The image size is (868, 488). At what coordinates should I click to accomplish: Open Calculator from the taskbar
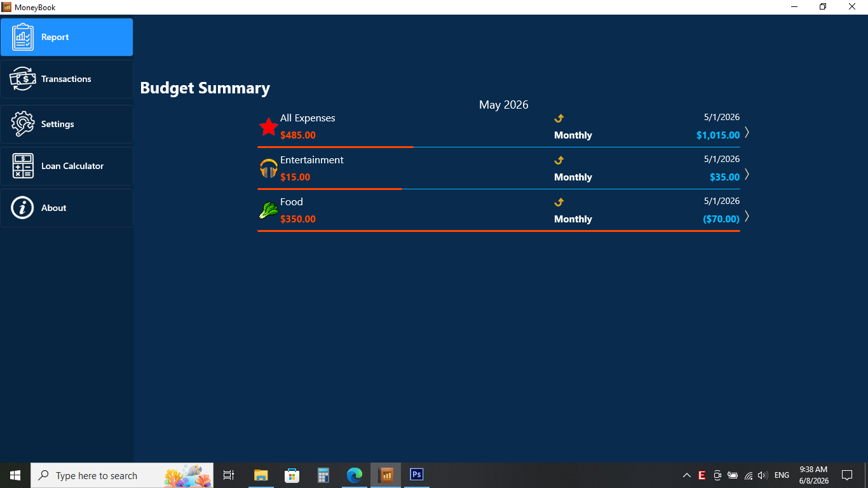coord(323,475)
